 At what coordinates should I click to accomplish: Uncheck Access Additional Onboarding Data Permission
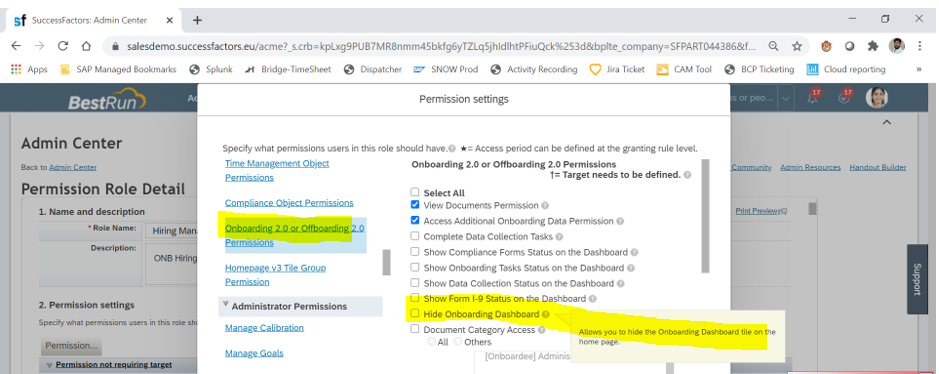414,220
